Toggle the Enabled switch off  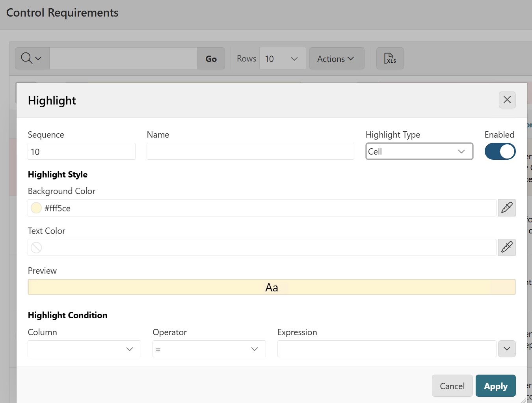point(500,151)
